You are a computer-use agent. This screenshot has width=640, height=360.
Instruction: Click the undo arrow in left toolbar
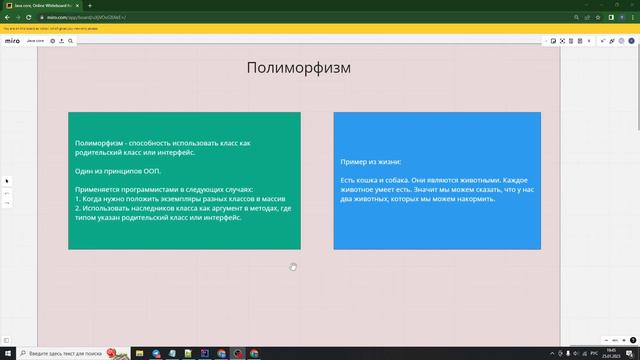click(7, 193)
